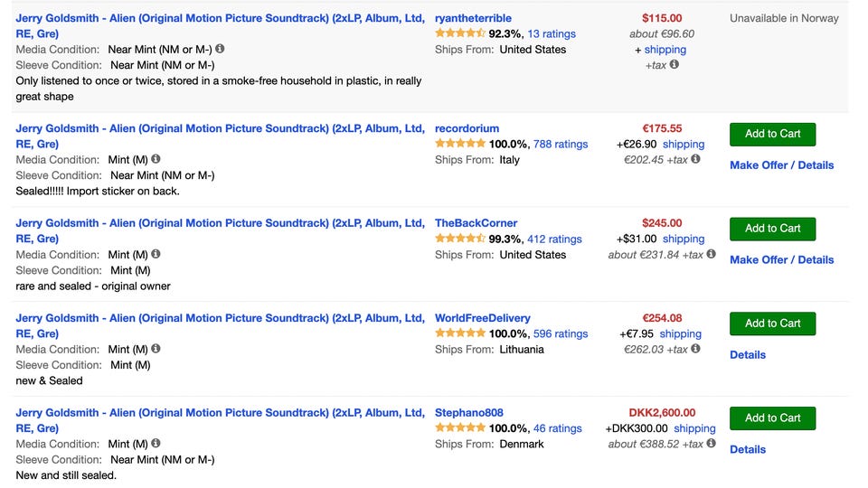Click shipping link under €254.08 price
The height and width of the screenshot is (488, 868).
680,334
